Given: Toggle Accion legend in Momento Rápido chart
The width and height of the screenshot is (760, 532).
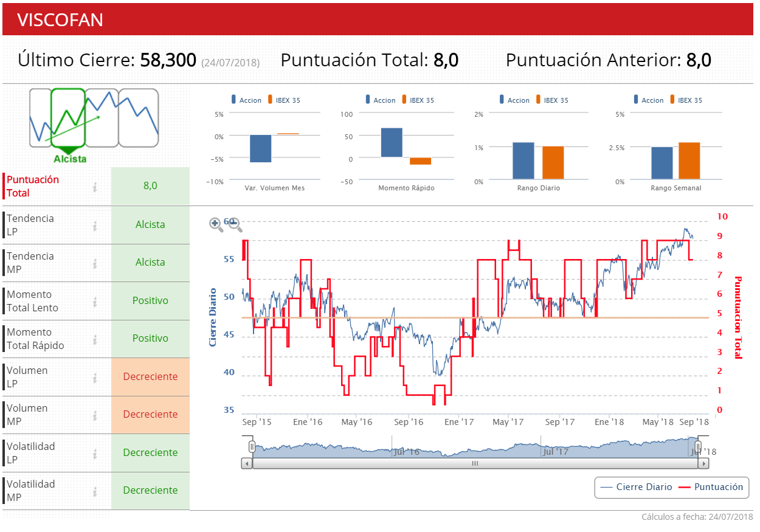Looking at the screenshot, I should click(380, 100).
